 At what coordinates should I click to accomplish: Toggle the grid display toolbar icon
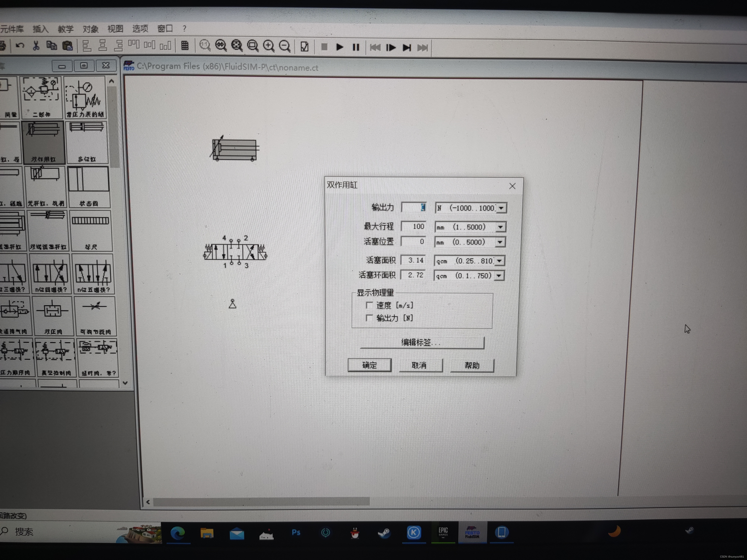point(185,45)
